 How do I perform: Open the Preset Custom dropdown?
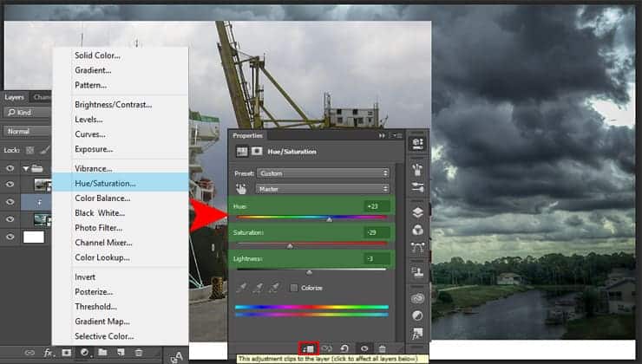click(x=323, y=173)
